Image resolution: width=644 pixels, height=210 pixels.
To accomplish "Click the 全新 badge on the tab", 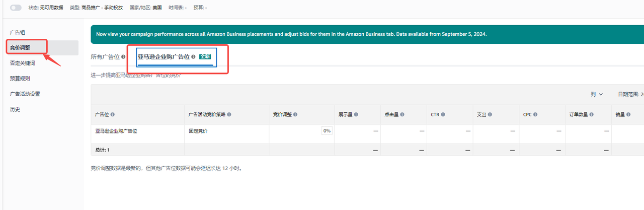I will tap(205, 57).
